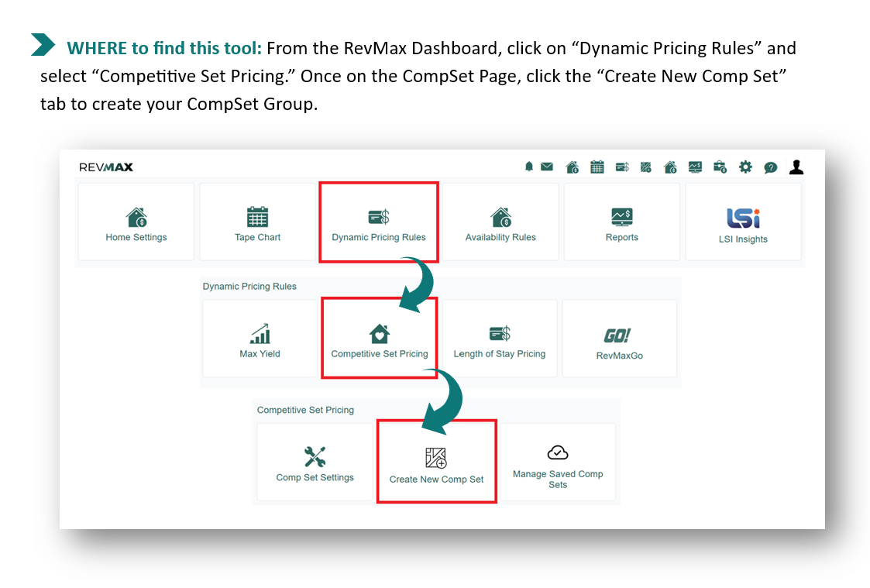870x588 pixels.
Task: Select the Competitive Set Pricing tile
Action: click(x=380, y=339)
